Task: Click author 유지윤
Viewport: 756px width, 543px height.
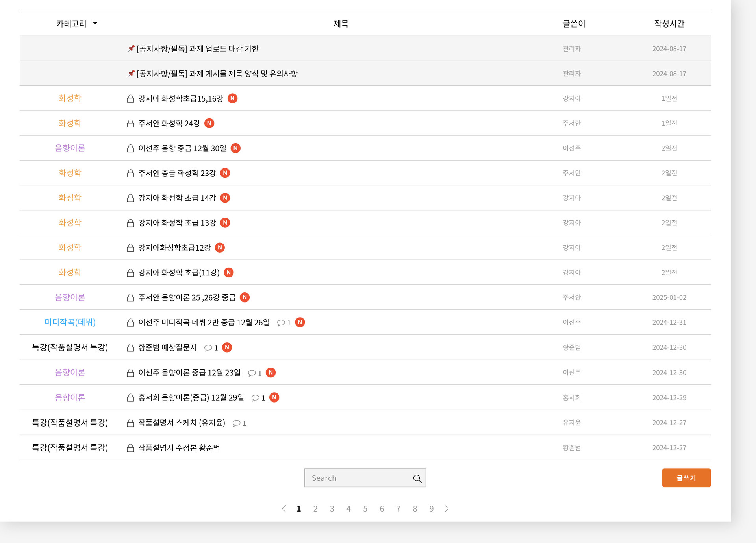Action: coord(572,423)
